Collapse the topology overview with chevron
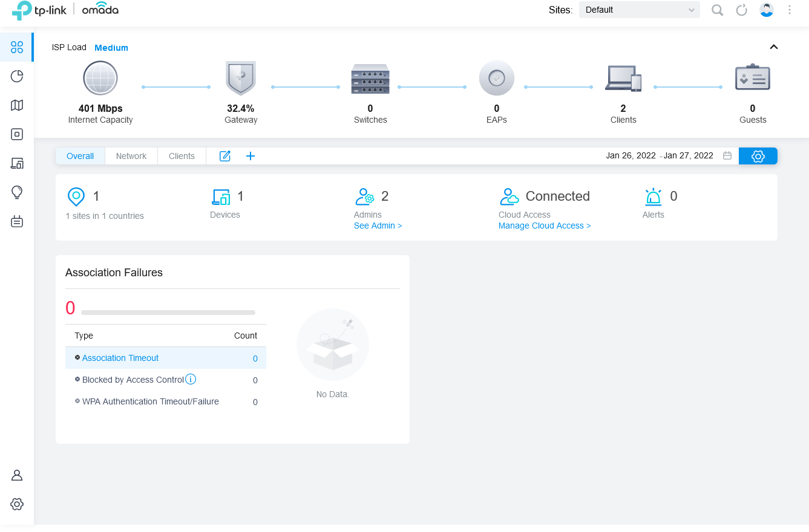 tap(773, 47)
